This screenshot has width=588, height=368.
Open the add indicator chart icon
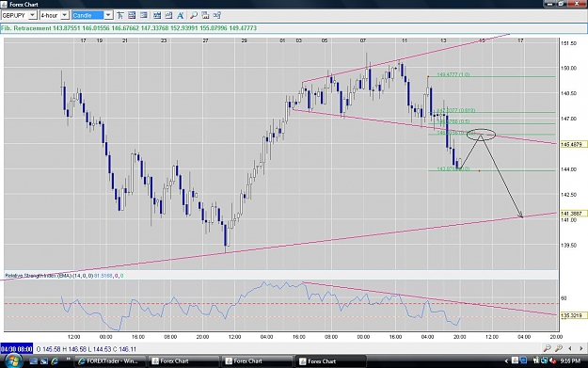[x=157, y=15]
